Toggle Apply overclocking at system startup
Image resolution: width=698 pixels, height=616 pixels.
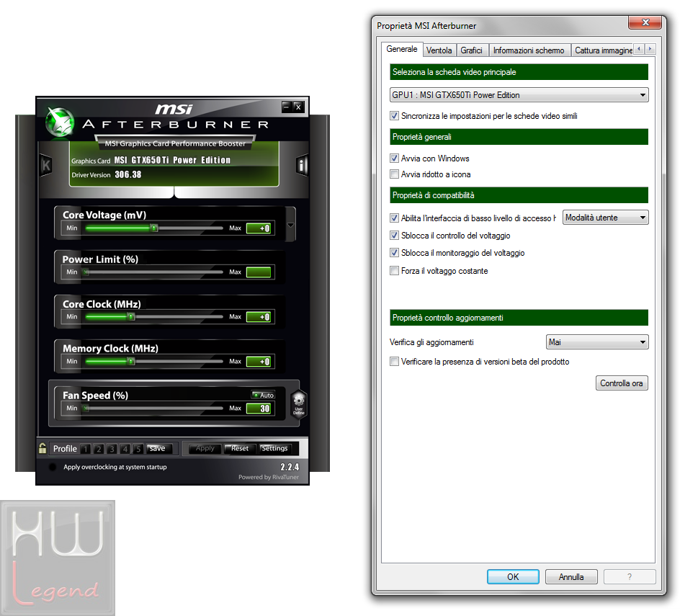coord(52,467)
